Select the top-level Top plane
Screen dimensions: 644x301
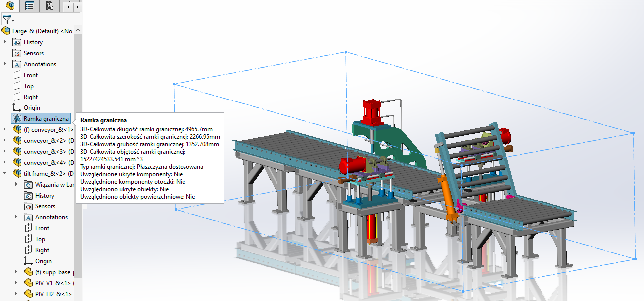point(28,86)
